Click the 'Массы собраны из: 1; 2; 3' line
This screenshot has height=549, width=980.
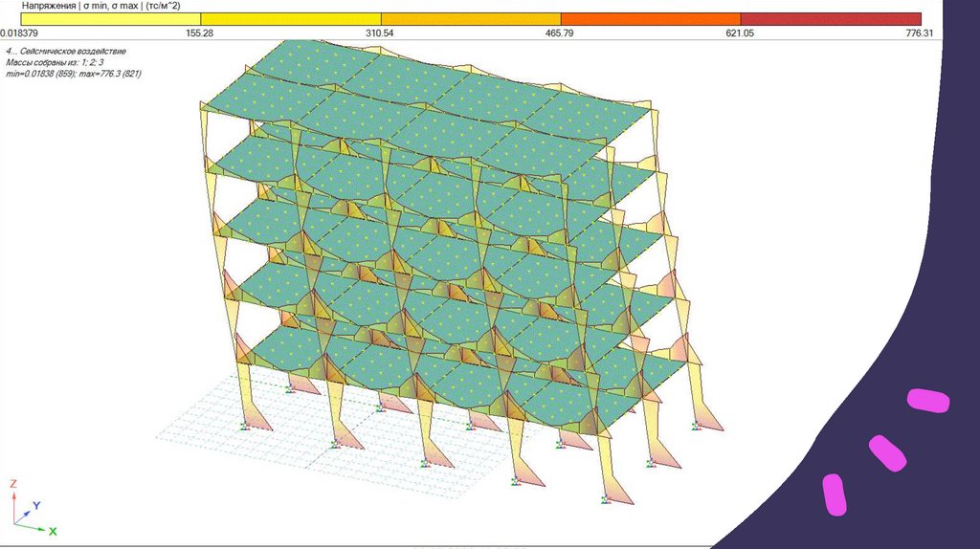(55, 62)
